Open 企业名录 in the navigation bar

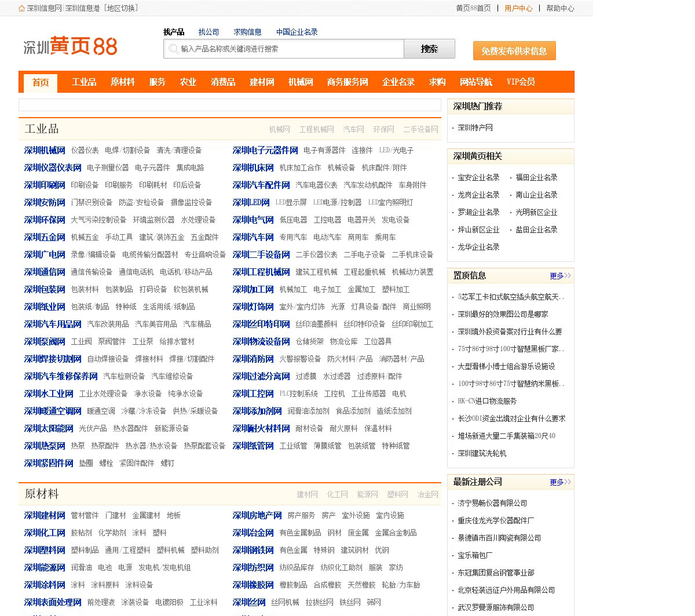click(x=398, y=82)
